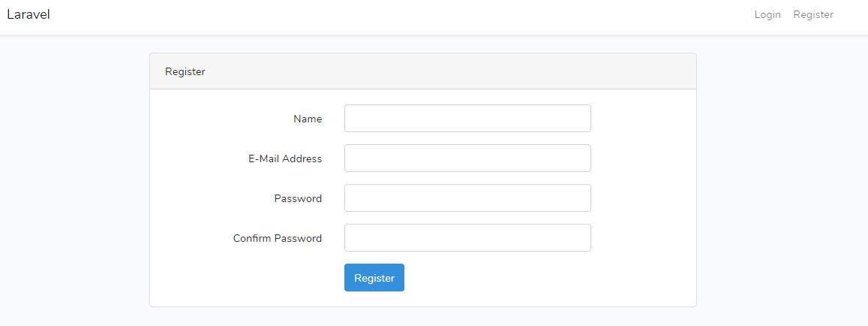The image size is (868, 326).
Task: Click the E-Mail Address text box
Action: 467,158
